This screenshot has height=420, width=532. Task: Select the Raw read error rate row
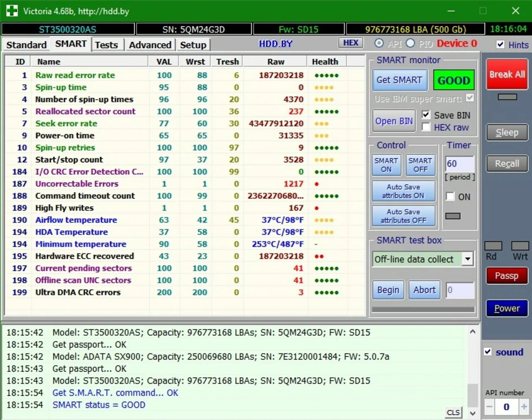tap(185, 75)
